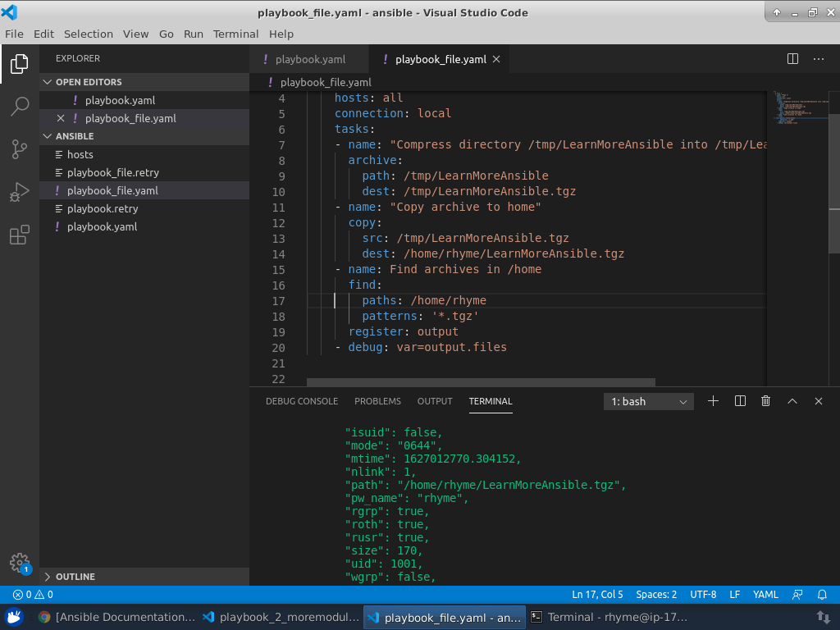Add a new terminal with plus icon
840x630 pixels.
713,401
